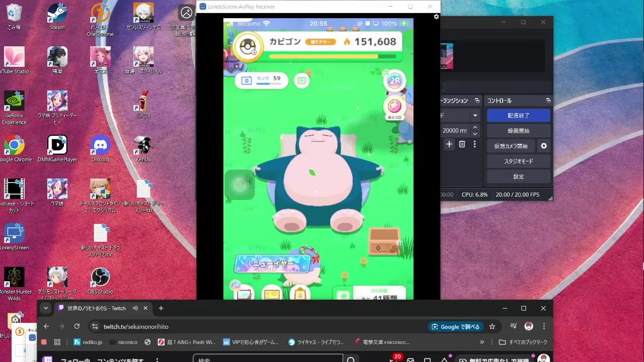
Task: Expand the hidden bookmarks chevron
Action: pyautogui.click(x=482, y=342)
